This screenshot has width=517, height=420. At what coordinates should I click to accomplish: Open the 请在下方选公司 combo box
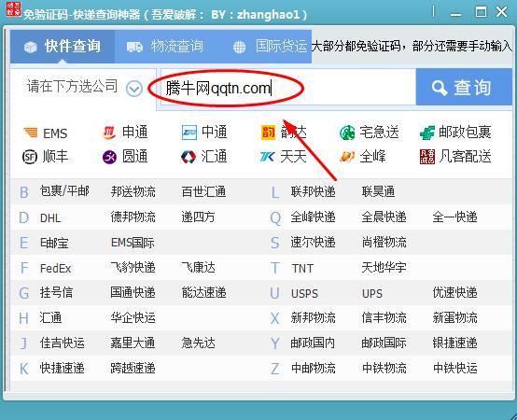coord(83,88)
